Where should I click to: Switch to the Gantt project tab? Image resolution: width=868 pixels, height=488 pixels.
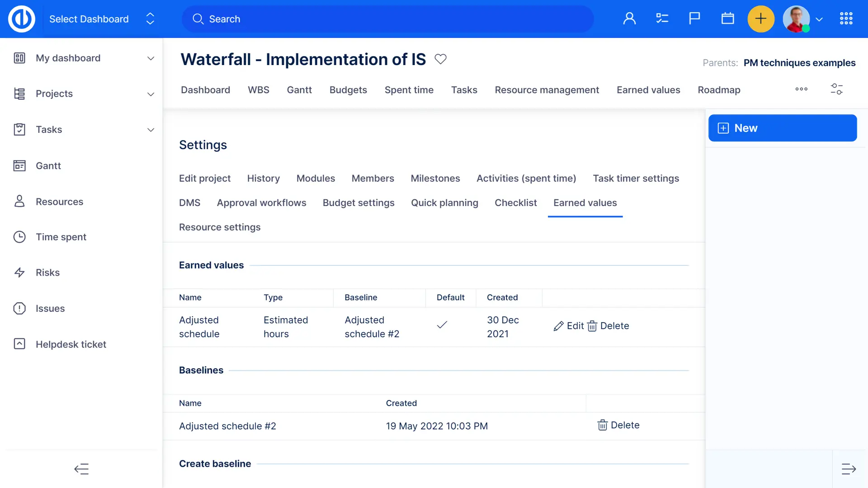tap(299, 90)
